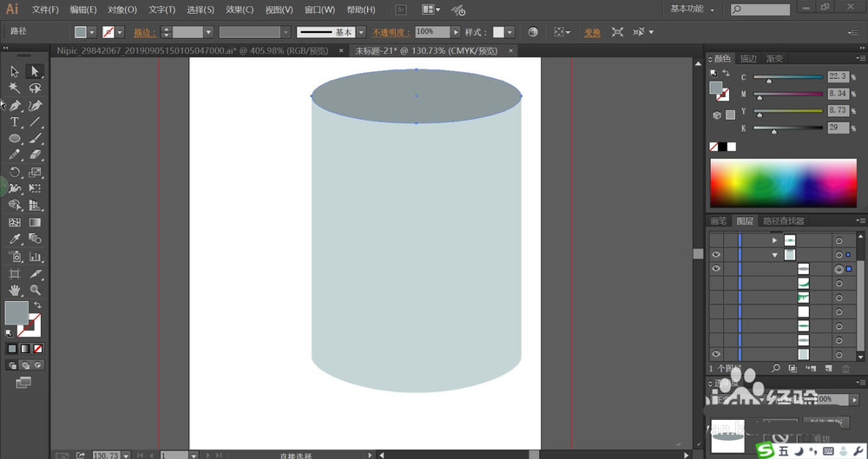Select the Pencil tool

point(15,155)
